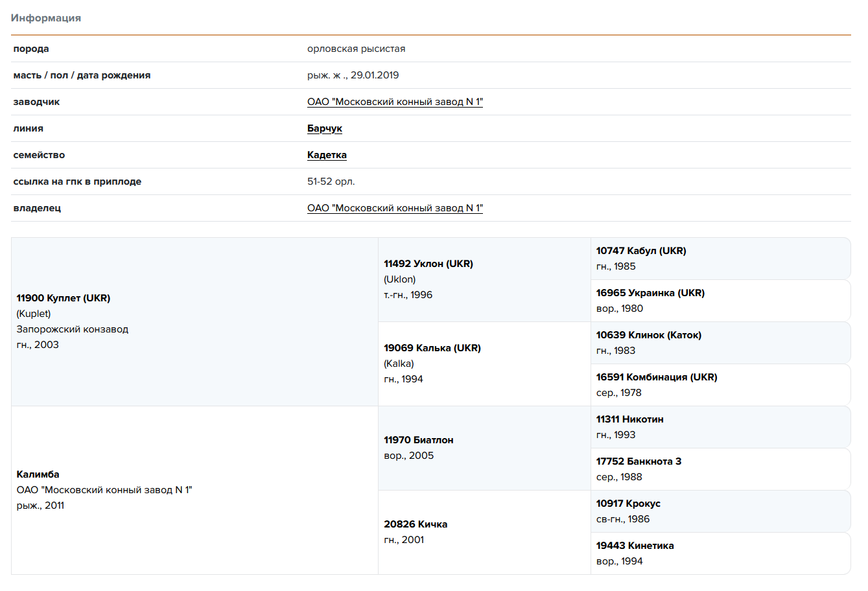Click 16591 Комбинация (UKR) entry

(x=656, y=377)
